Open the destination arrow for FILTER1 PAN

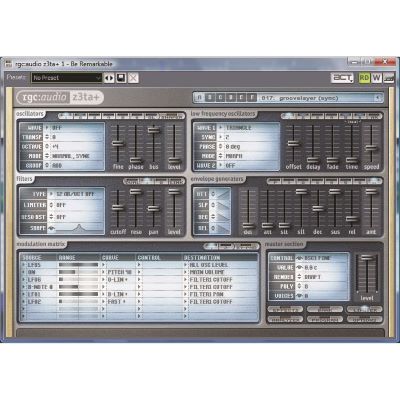pos(186,294)
